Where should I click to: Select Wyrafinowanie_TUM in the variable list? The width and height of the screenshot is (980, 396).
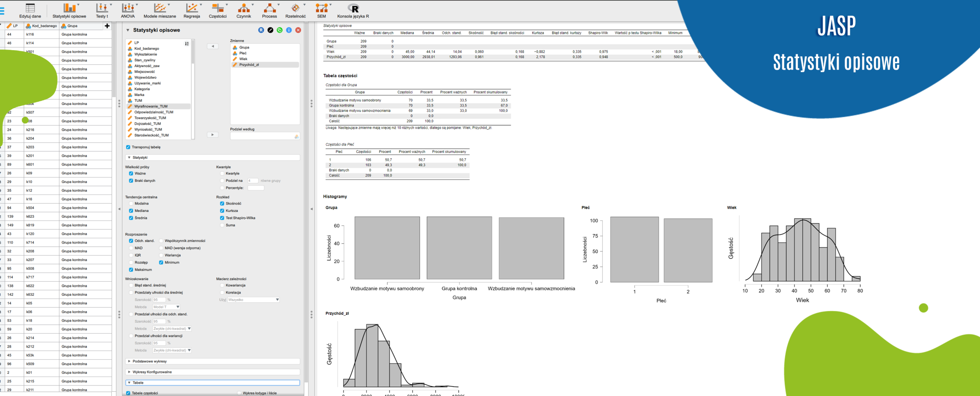pyautogui.click(x=151, y=106)
